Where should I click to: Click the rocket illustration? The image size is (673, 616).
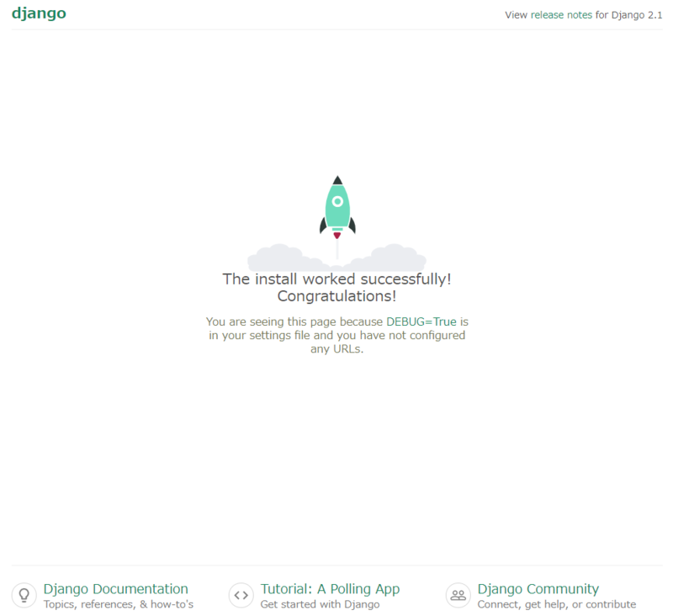[x=337, y=208]
